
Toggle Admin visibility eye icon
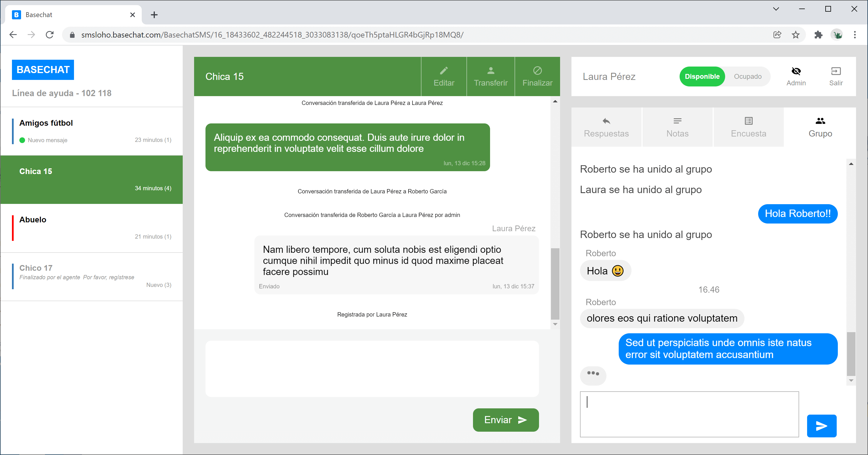795,71
